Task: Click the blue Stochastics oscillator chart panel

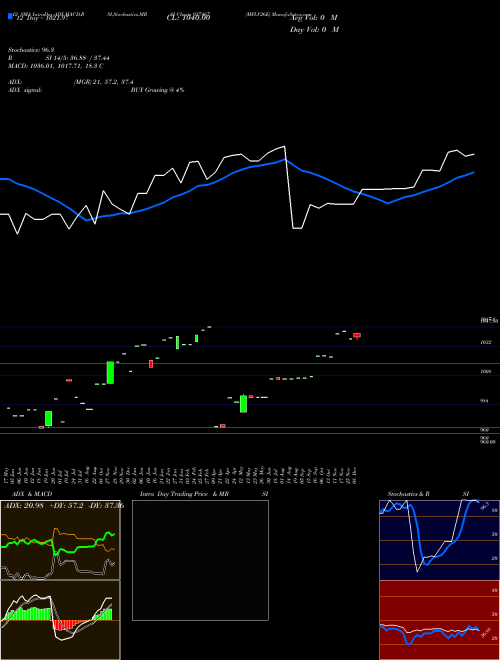Action: point(439,540)
